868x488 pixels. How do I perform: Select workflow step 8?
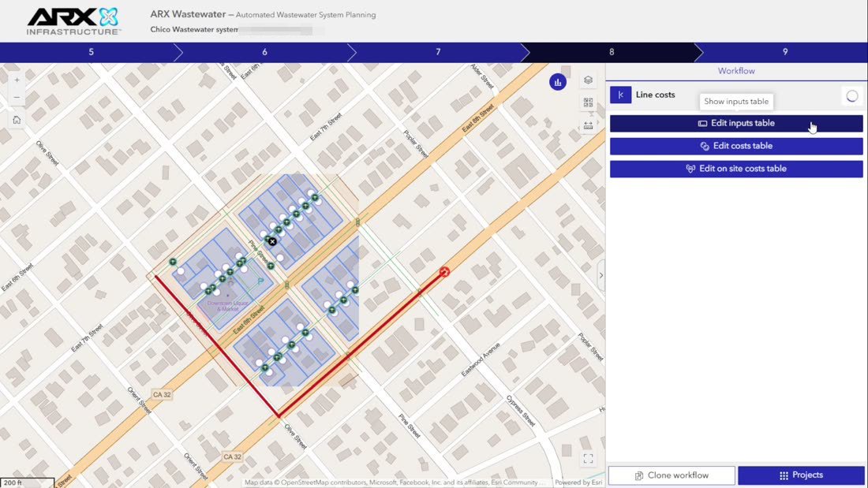(x=612, y=52)
